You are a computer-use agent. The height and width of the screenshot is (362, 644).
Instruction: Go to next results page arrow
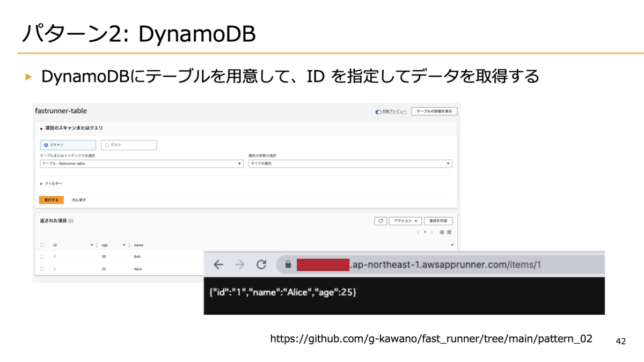click(x=431, y=232)
